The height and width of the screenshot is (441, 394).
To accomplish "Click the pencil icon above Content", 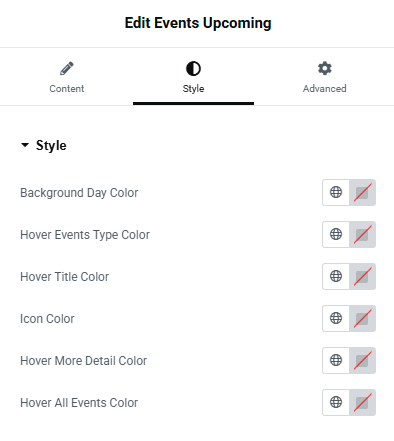I will pyautogui.click(x=67, y=68).
